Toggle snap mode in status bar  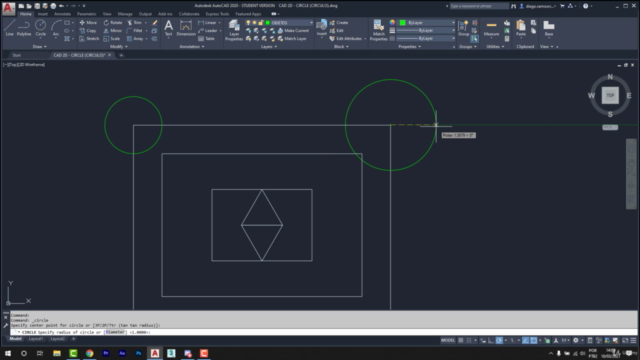469,340
